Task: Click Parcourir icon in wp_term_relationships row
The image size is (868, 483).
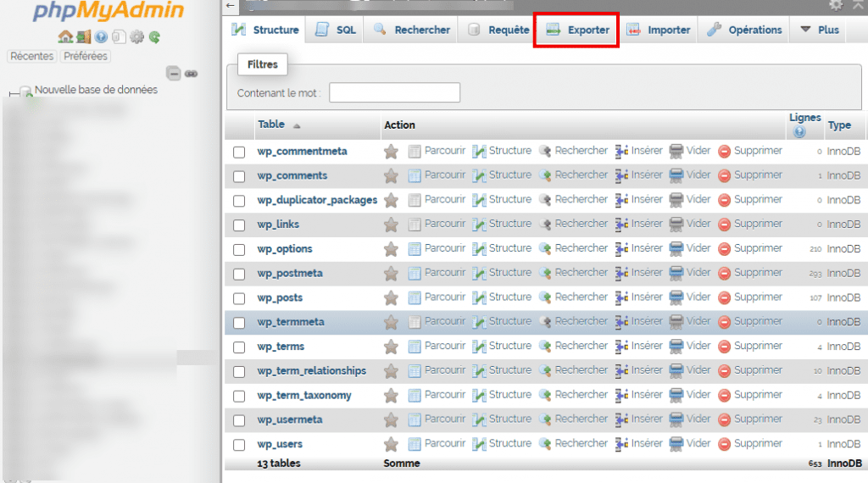Action: coord(415,370)
